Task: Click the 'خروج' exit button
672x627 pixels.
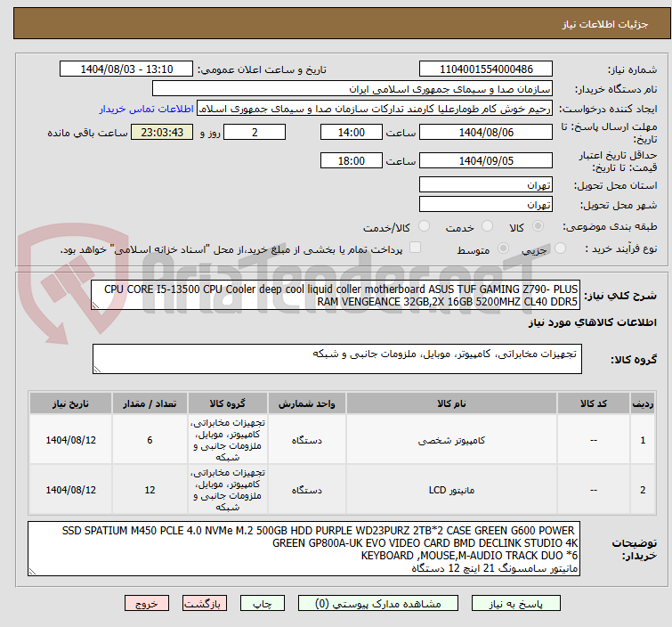Action: (146, 603)
